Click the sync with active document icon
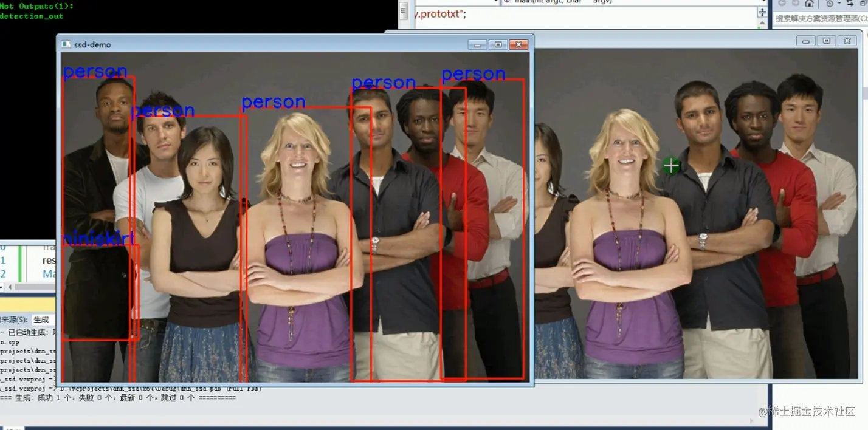Viewport: 868px width, 430px height. (x=850, y=4)
